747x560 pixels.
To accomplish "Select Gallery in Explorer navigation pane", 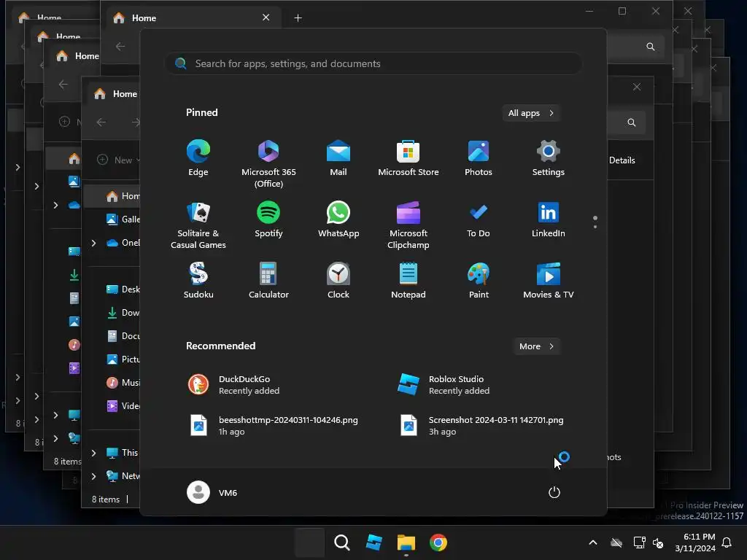I will pyautogui.click(x=123, y=219).
